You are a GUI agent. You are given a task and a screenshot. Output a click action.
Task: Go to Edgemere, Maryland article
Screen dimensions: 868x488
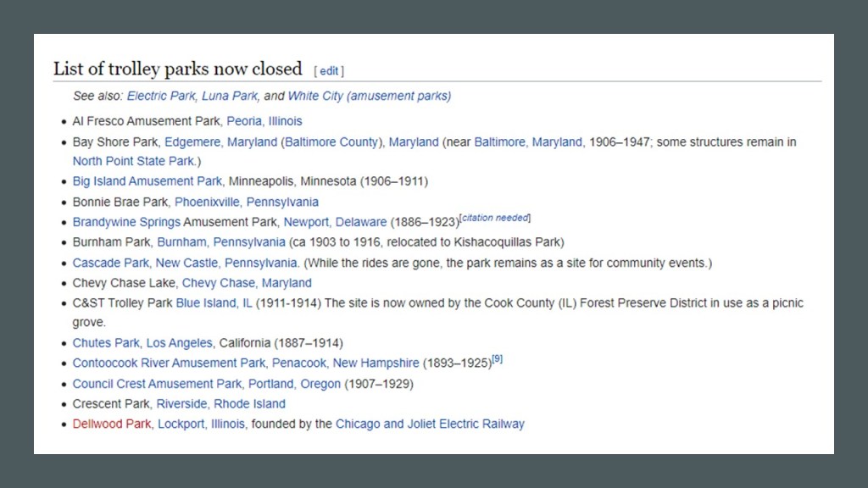click(x=220, y=141)
